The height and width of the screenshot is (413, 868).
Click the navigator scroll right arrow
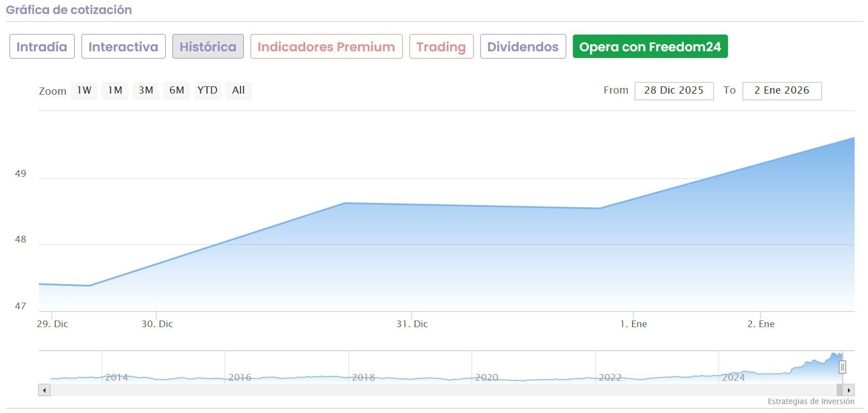848,390
